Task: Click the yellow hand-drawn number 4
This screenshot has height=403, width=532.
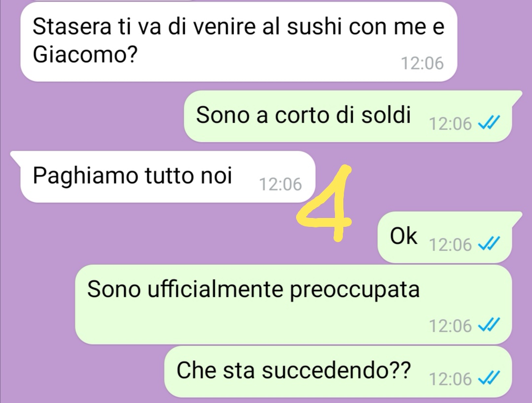Action: click(x=325, y=203)
